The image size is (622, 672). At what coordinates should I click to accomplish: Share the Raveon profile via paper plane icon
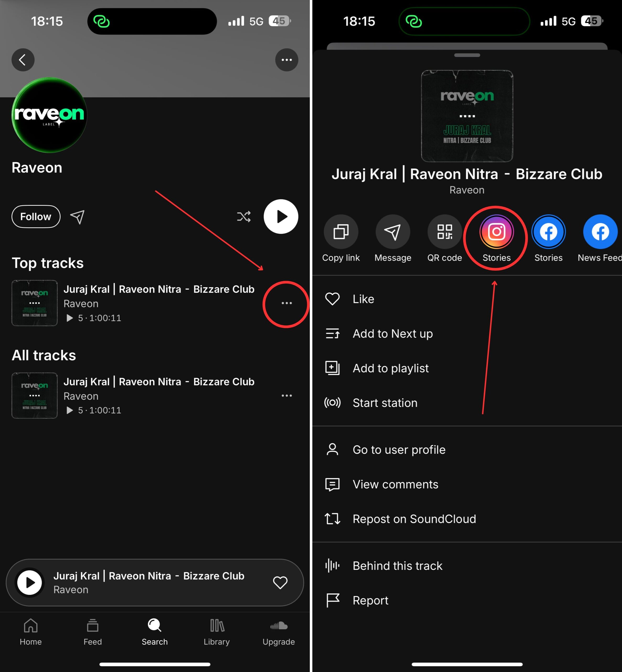[77, 217]
